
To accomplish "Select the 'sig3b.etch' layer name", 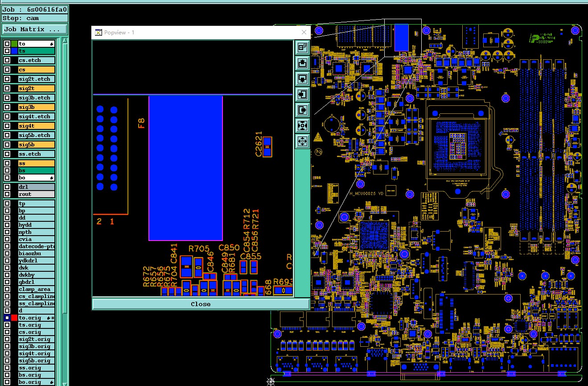I will point(37,98).
